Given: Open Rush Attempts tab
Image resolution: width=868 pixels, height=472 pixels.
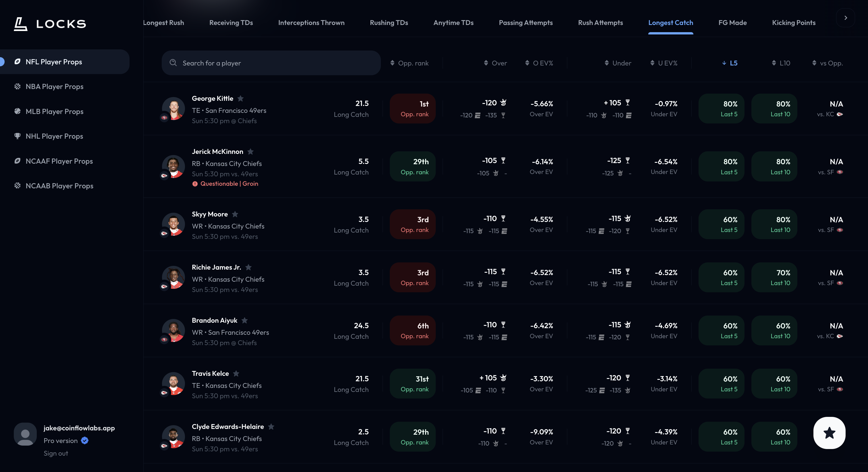Looking at the screenshot, I should (601, 23).
